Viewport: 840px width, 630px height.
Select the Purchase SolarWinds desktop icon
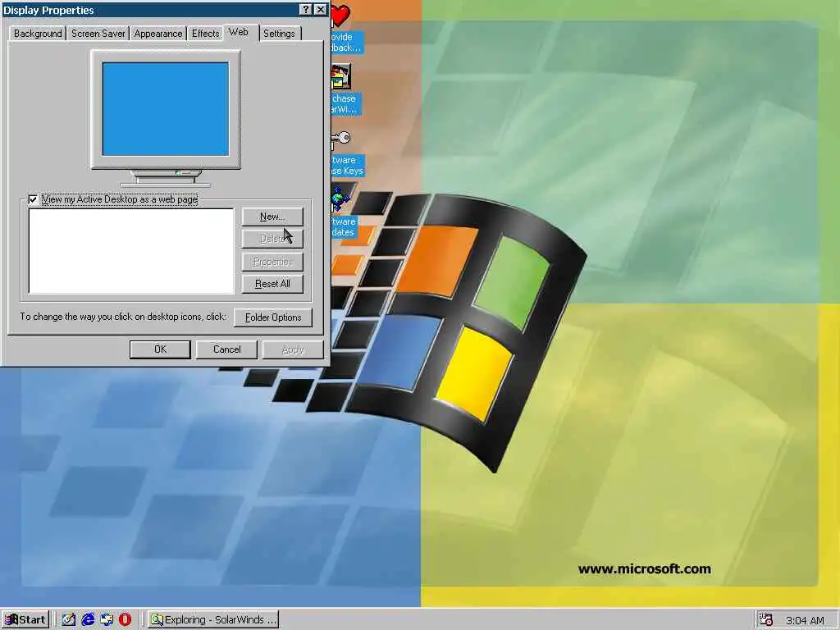(x=340, y=77)
